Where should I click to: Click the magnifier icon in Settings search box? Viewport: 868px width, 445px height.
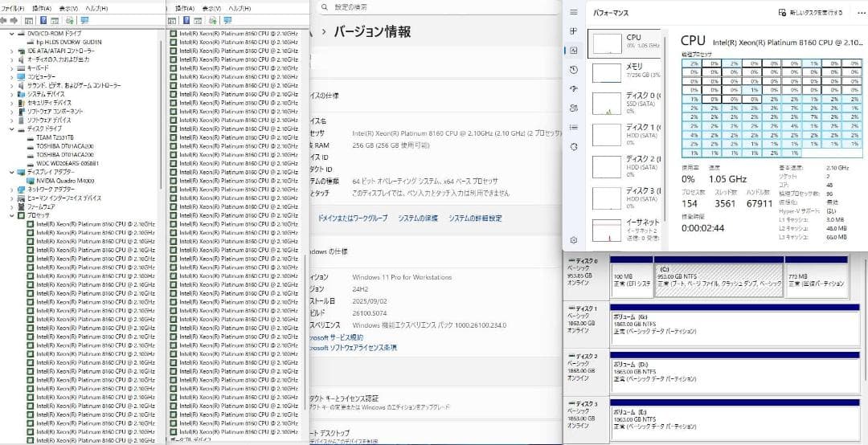tap(325, 7)
